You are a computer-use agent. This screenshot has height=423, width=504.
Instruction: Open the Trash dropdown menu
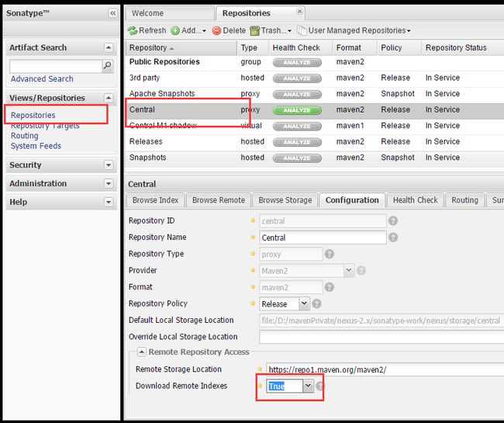(271, 30)
